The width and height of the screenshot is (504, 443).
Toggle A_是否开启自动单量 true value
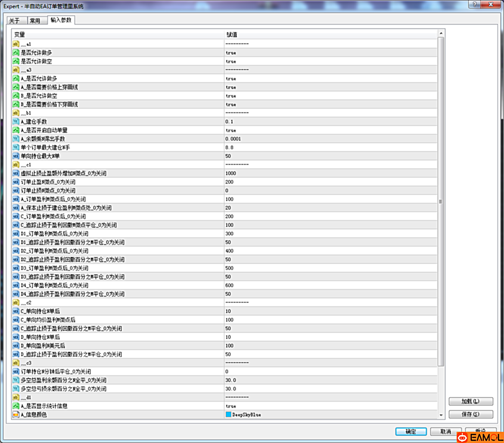click(x=231, y=130)
